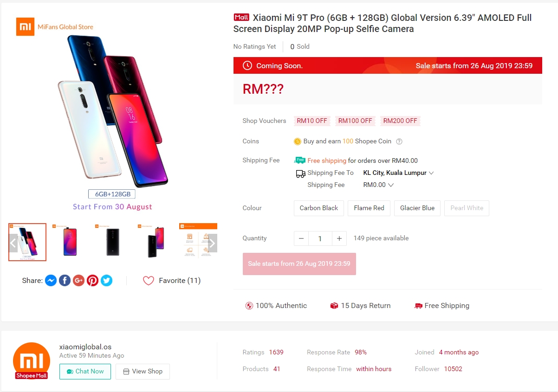This screenshot has width=558, height=392.
Task: Choose Glacier Blue colour variant
Action: pos(417,208)
